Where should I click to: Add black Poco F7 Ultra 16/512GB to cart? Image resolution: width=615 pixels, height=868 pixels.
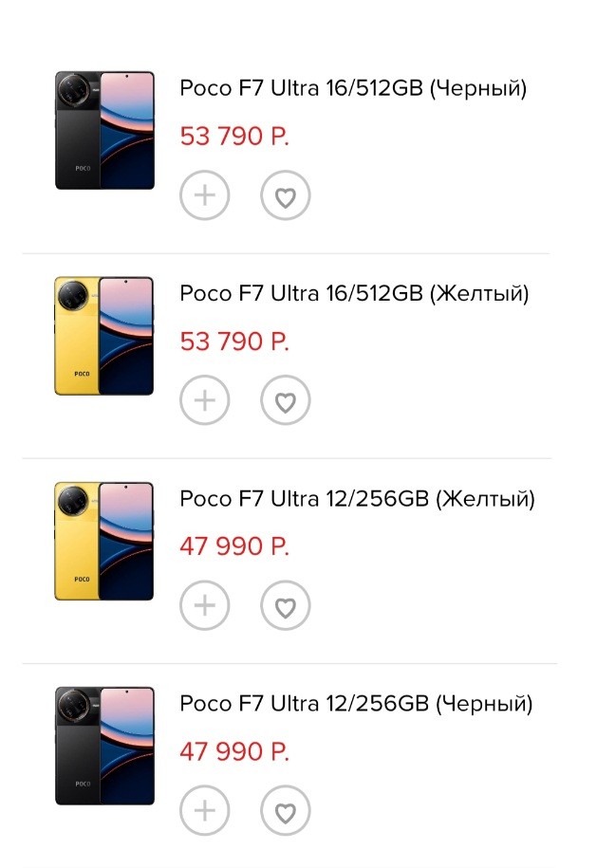(205, 196)
